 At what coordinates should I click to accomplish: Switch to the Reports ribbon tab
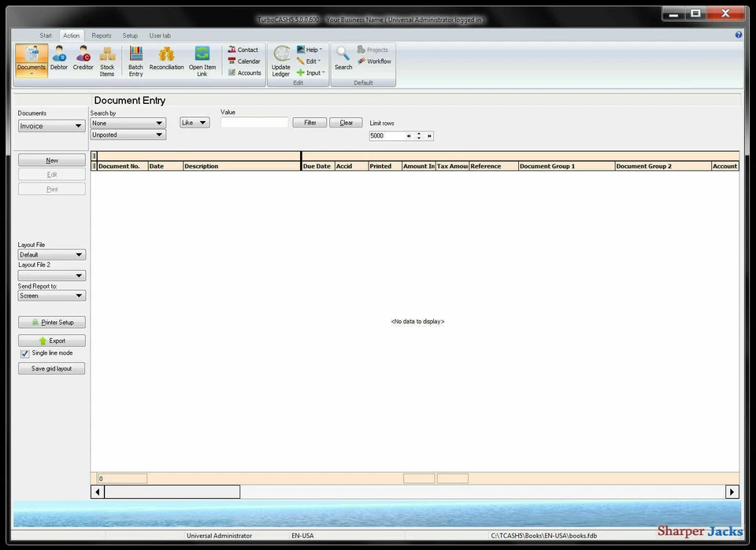(x=102, y=35)
